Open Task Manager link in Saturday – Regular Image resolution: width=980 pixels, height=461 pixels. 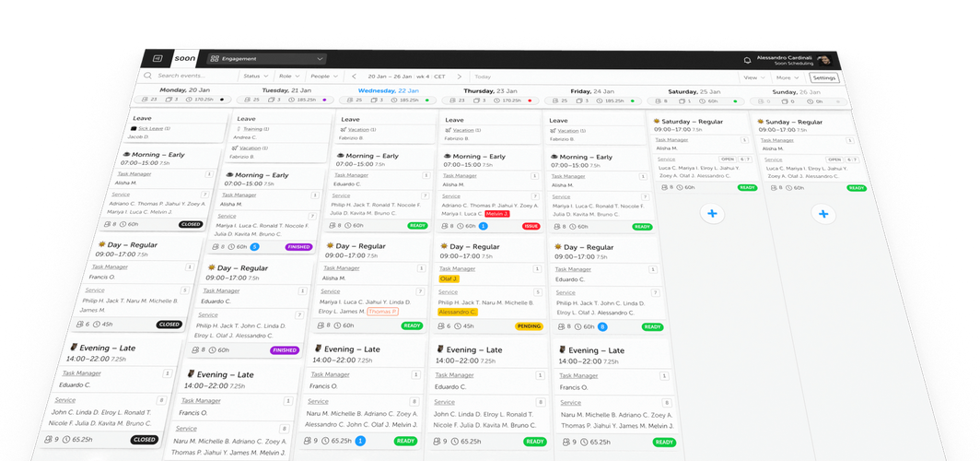[671, 140]
